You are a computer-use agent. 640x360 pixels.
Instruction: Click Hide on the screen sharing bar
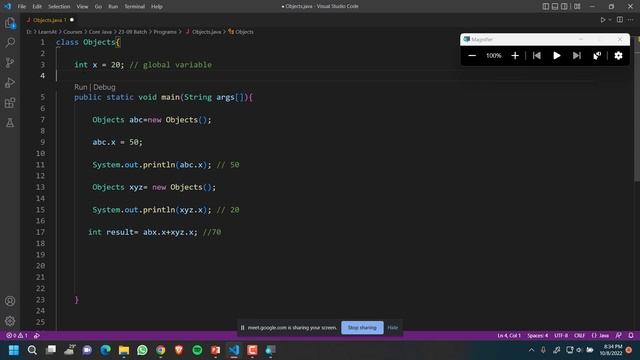393,327
